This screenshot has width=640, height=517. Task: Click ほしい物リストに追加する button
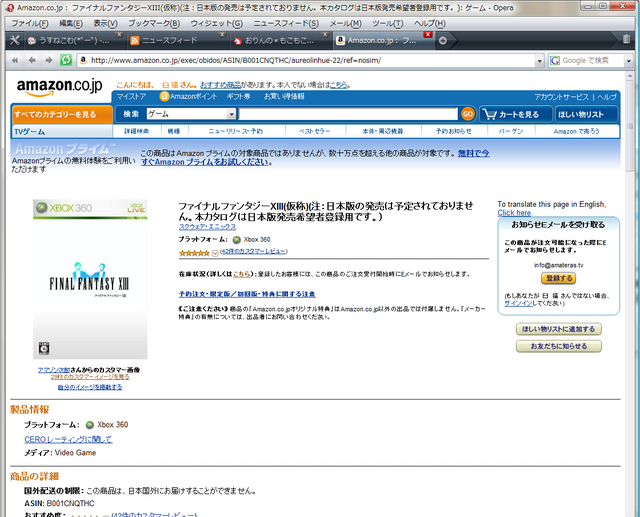(558, 329)
